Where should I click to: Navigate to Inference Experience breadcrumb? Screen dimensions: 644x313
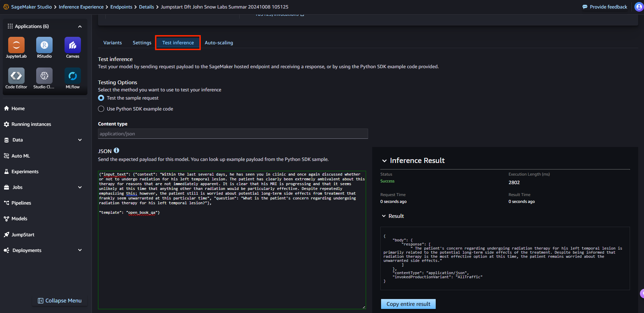point(81,7)
